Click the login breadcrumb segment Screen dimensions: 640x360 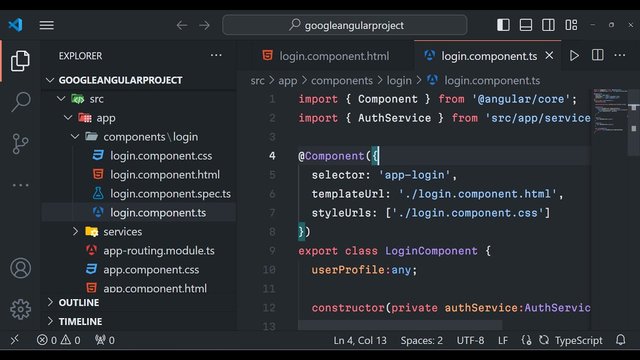pos(399,81)
